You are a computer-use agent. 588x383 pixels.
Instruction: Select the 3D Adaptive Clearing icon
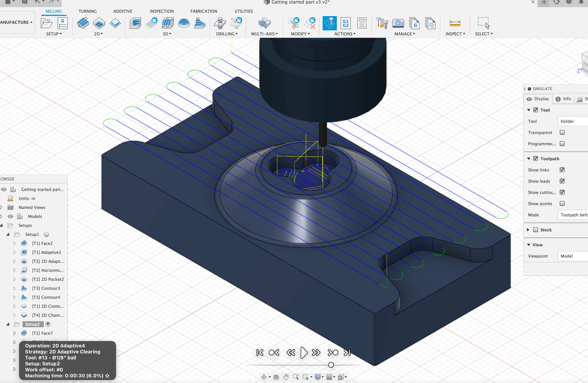click(x=135, y=23)
